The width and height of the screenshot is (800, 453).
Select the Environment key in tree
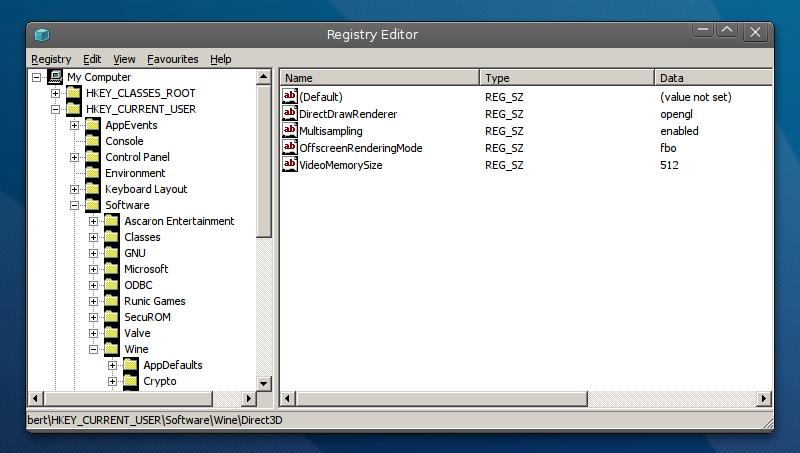135,173
